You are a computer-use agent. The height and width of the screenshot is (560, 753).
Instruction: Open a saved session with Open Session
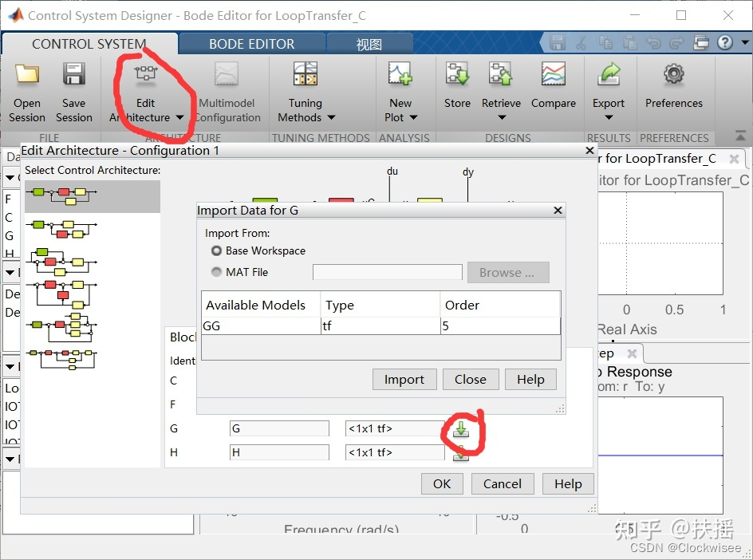27,93
